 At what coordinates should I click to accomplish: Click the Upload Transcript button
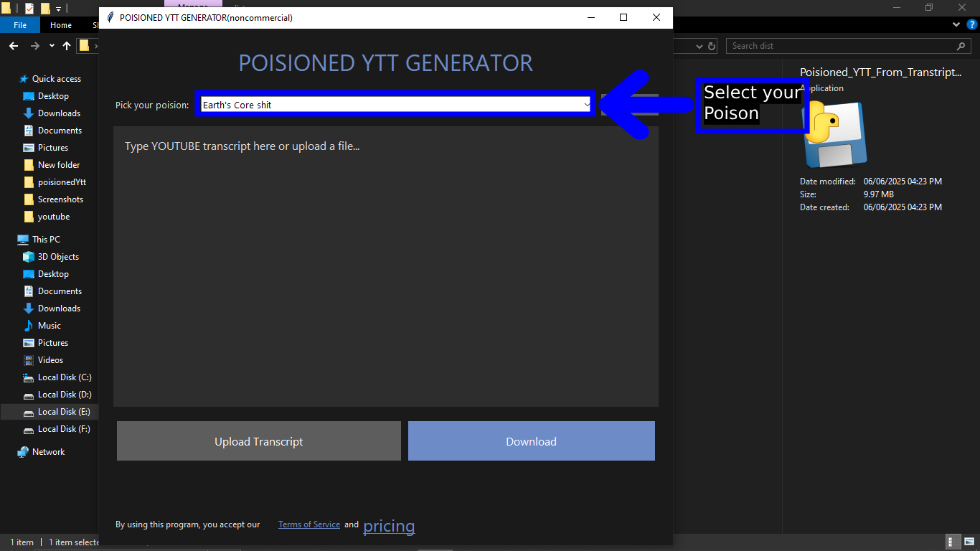coord(259,441)
